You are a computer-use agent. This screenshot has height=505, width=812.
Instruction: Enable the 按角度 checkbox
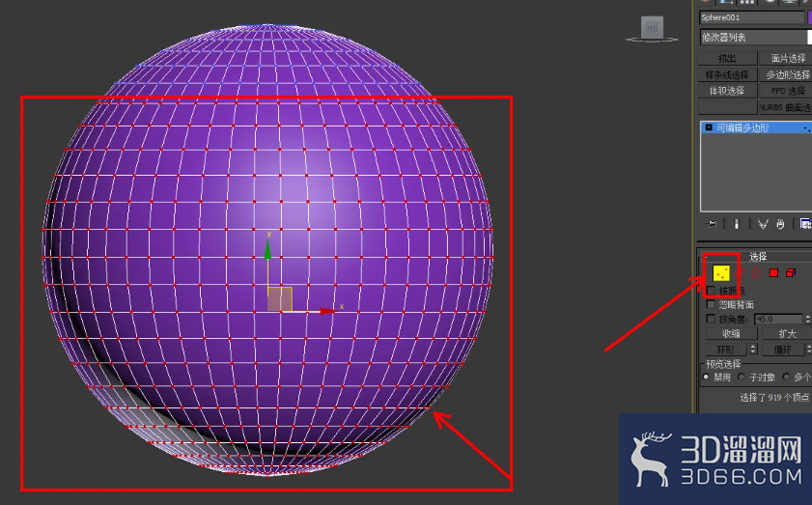pyautogui.click(x=711, y=319)
